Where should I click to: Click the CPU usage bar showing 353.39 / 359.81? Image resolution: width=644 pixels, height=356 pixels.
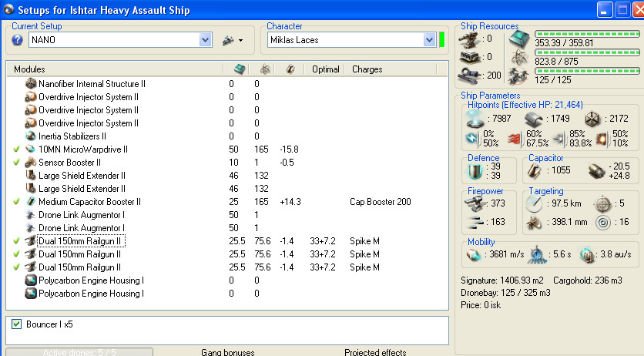[586, 35]
